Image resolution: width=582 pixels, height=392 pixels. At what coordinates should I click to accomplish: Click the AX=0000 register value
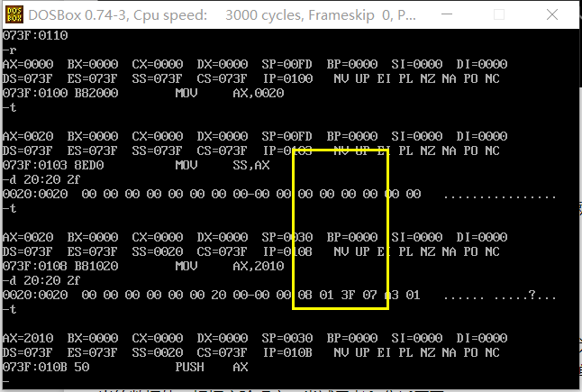pos(28,64)
